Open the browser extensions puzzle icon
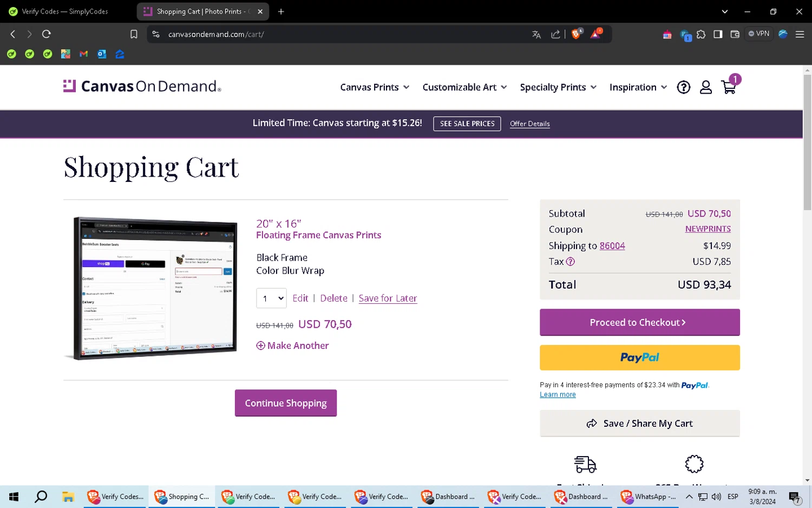 click(x=702, y=34)
